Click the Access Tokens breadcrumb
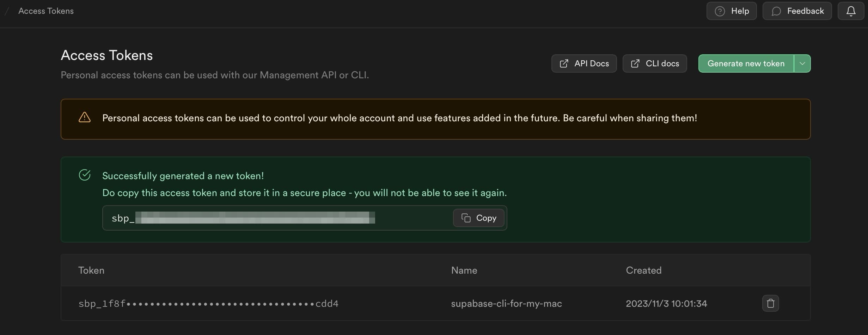 (x=46, y=11)
